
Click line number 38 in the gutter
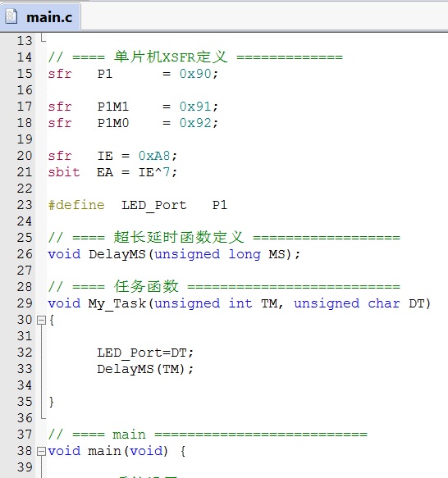click(25, 451)
